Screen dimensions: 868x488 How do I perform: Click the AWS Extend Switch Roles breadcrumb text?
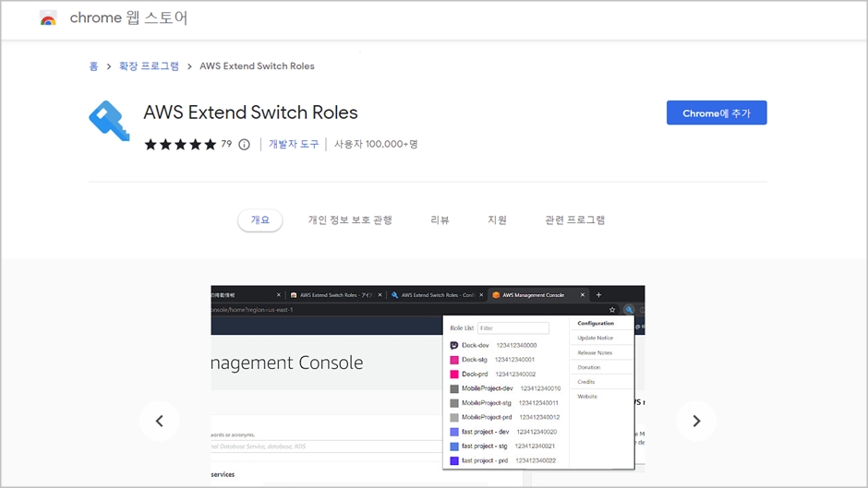pyautogui.click(x=257, y=66)
